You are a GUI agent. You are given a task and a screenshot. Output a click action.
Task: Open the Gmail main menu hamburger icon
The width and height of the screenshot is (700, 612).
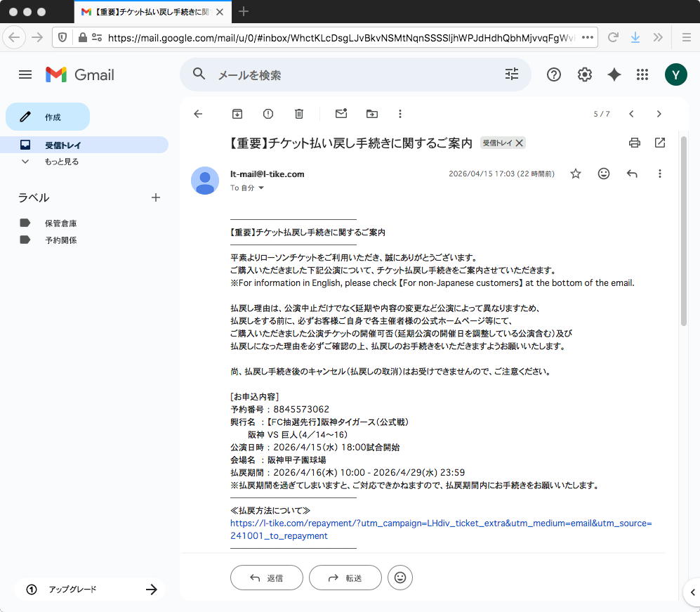[x=25, y=74]
